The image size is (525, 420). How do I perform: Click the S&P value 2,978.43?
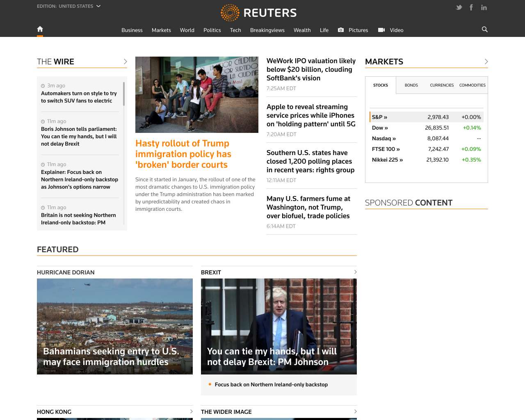coord(438,117)
